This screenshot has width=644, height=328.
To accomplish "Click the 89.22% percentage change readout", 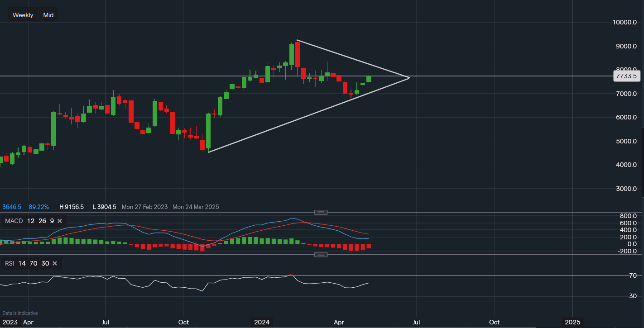I will [38, 207].
